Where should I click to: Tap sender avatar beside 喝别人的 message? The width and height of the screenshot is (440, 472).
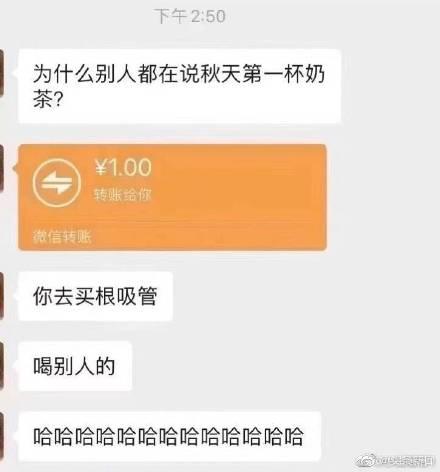pyautogui.click(x=2, y=366)
